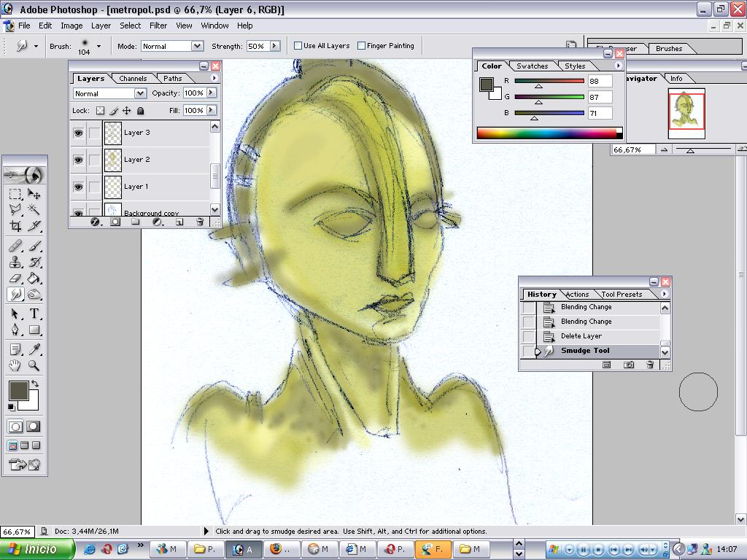The image size is (747, 560).
Task: Open the Filter menu
Action: tap(158, 26)
